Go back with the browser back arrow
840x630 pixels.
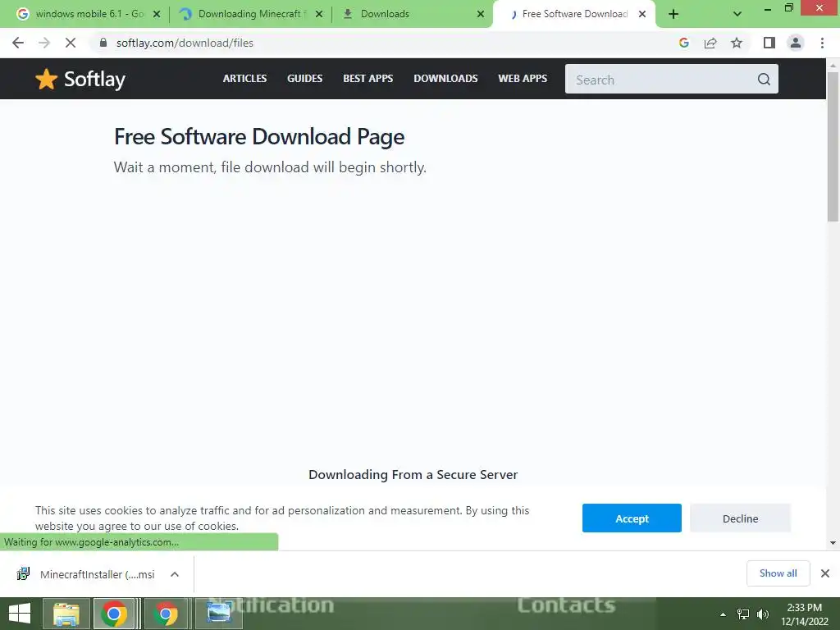pyautogui.click(x=18, y=43)
